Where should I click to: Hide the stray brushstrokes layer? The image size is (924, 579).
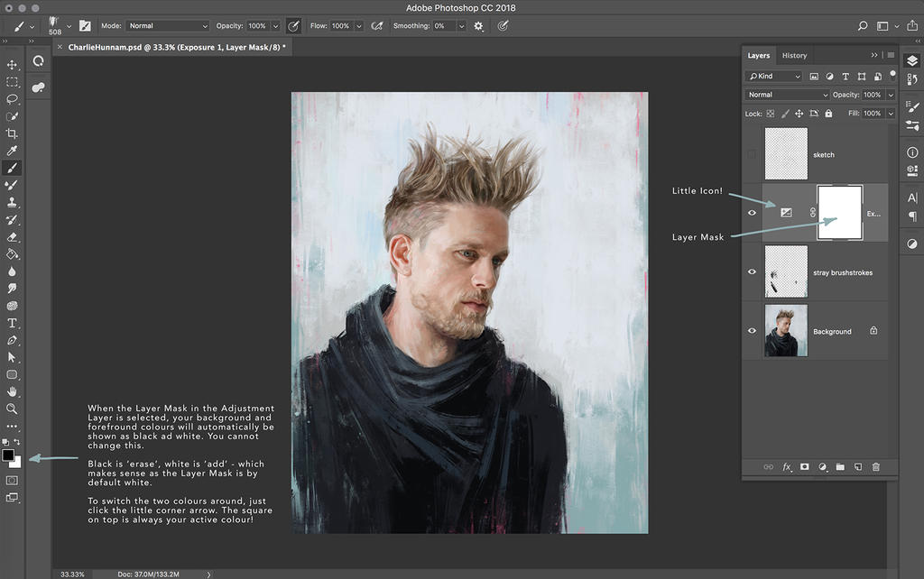[x=753, y=272]
